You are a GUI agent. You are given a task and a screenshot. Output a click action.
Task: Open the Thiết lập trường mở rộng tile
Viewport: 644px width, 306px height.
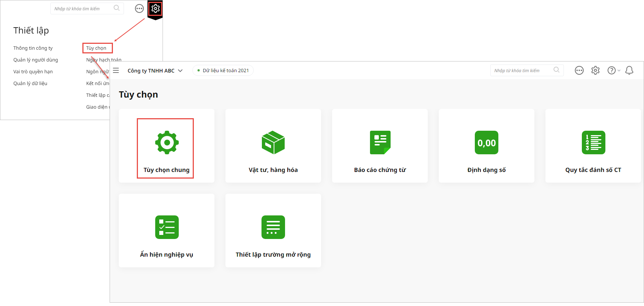pos(273,231)
